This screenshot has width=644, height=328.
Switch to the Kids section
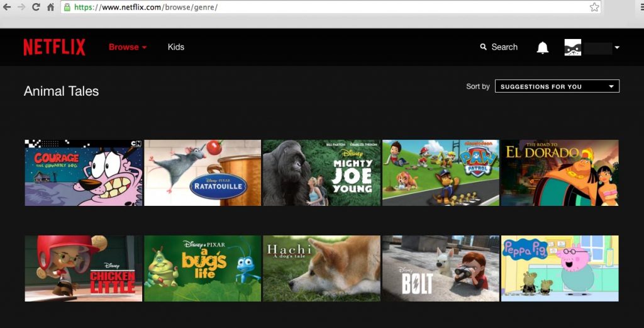[175, 47]
